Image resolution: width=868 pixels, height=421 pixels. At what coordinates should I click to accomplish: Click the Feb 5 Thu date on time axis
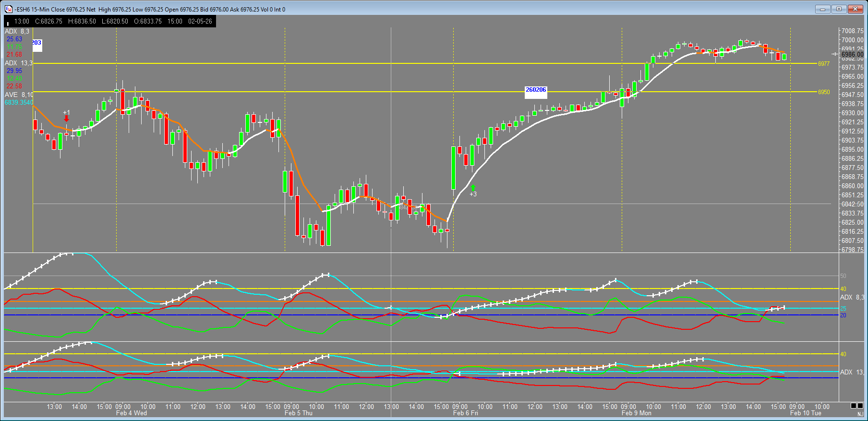pyautogui.click(x=298, y=413)
